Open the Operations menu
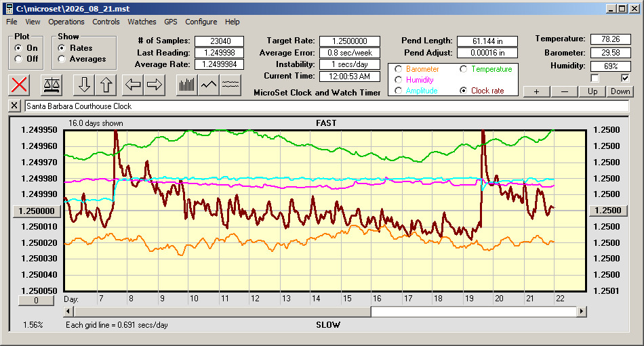 pyautogui.click(x=66, y=22)
